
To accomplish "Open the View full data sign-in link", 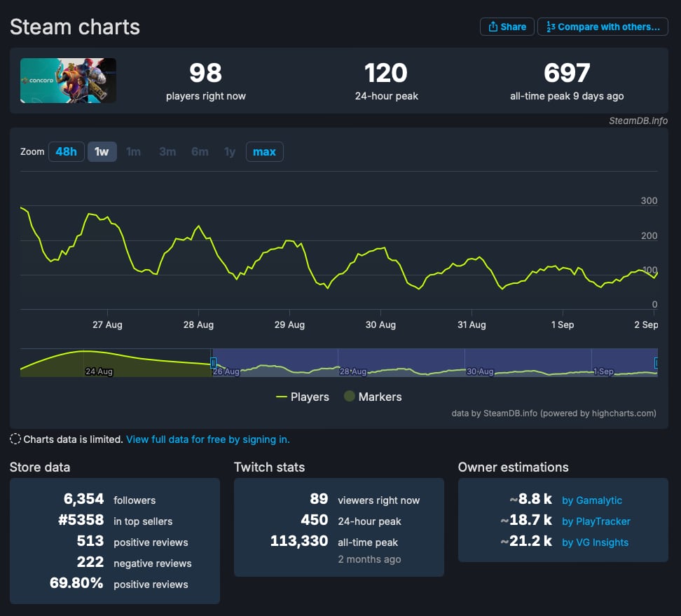I will tap(207, 439).
